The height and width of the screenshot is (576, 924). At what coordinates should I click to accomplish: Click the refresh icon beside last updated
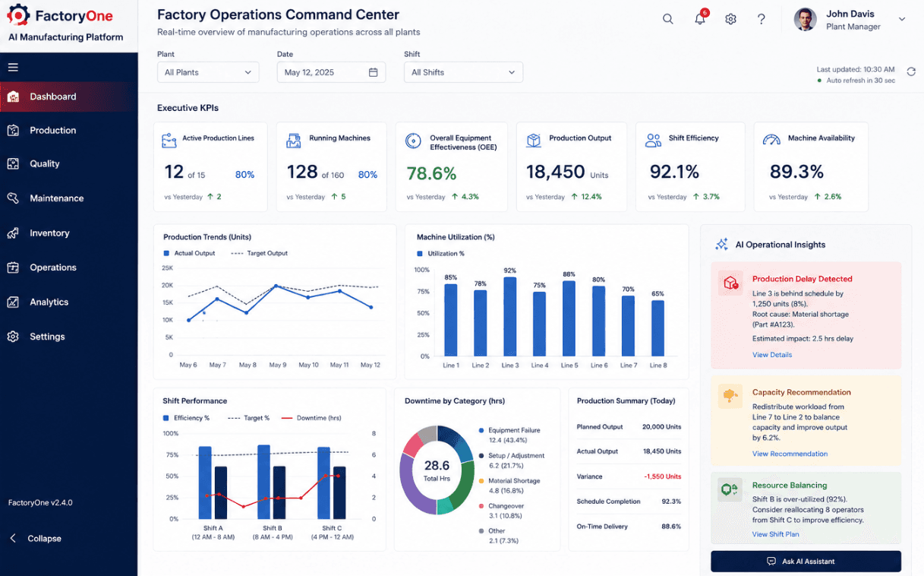click(911, 71)
